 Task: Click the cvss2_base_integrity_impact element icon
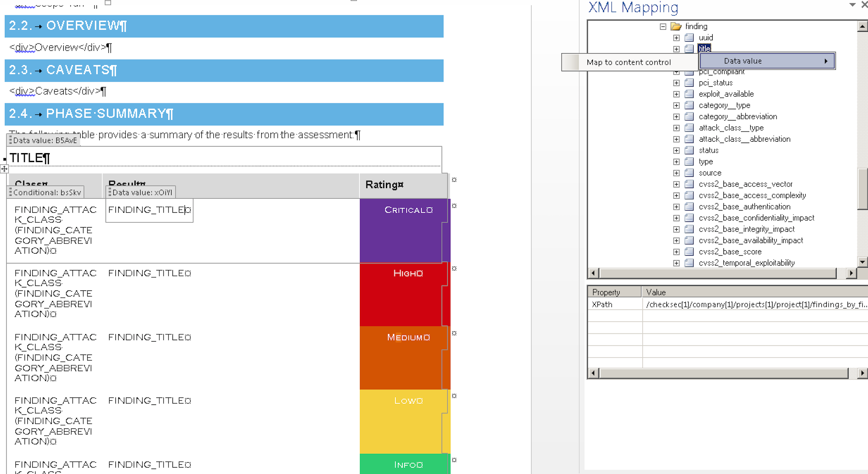[689, 229]
